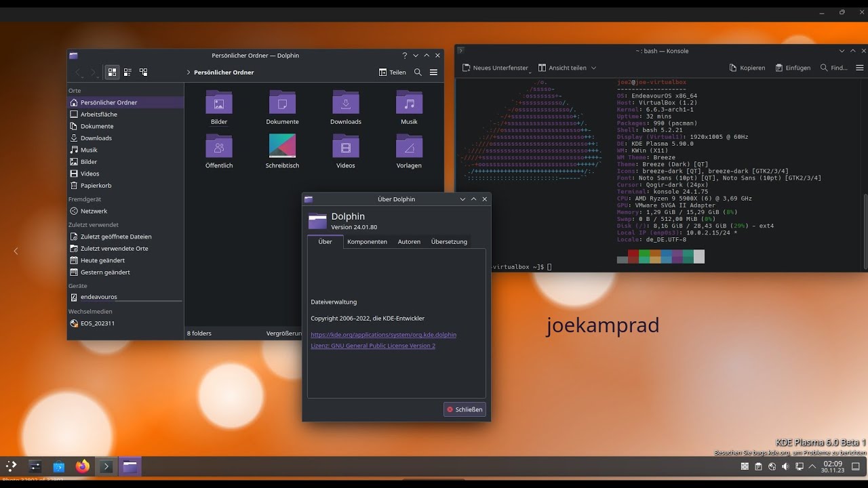Viewport: 868px width, 488px height.
Task: Open Downloads in the Places sidebar
Action: pyautogui.click(x=125, y=138)
